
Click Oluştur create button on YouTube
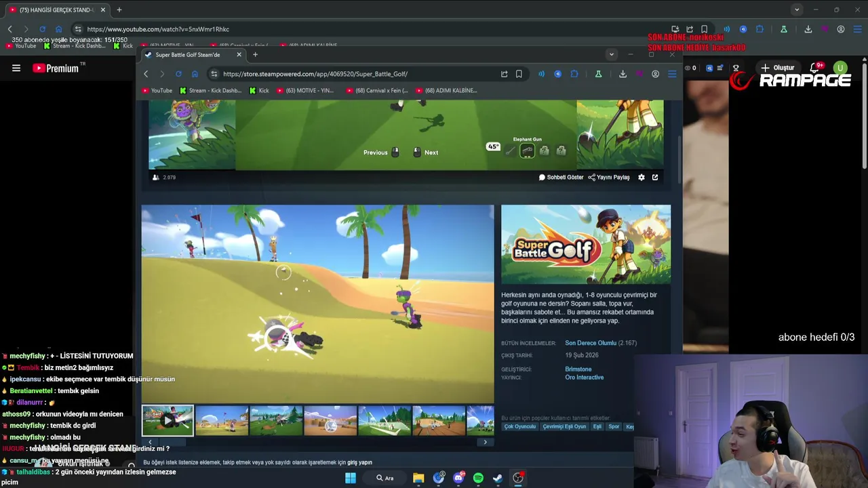(x=777, y=68)
